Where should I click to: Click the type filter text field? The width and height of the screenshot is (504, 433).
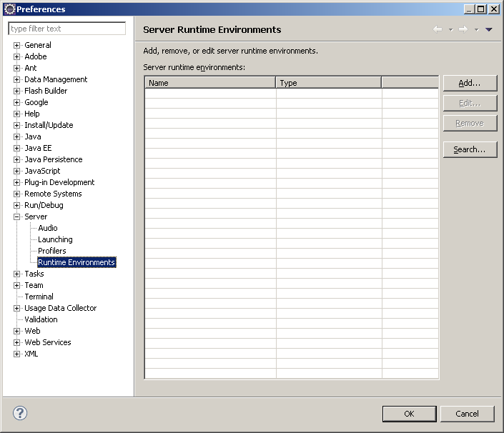(66, 29)
